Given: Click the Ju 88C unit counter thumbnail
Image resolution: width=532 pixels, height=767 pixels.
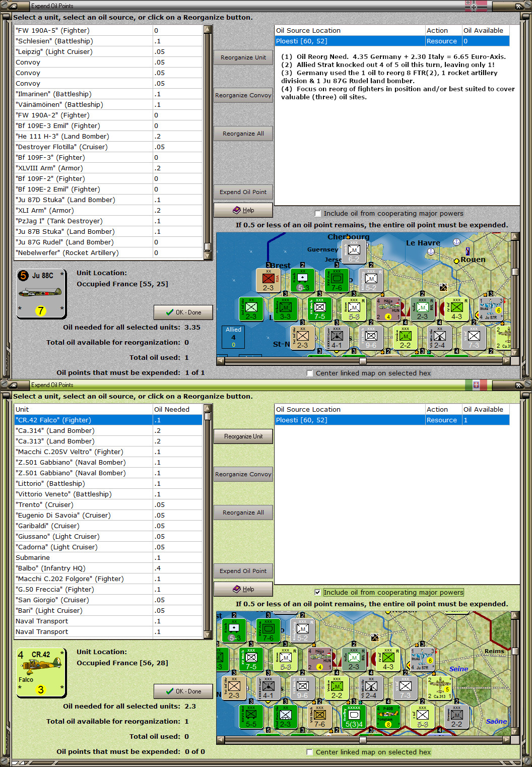Looking at the screenshot, I should tap(41, 294).
